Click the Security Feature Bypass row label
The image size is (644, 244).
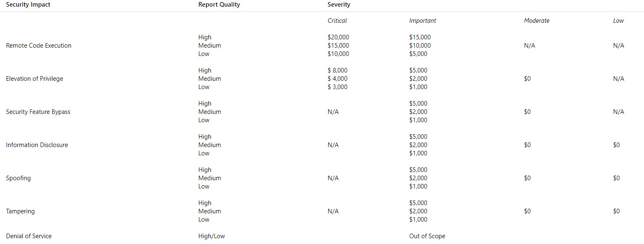38,112
